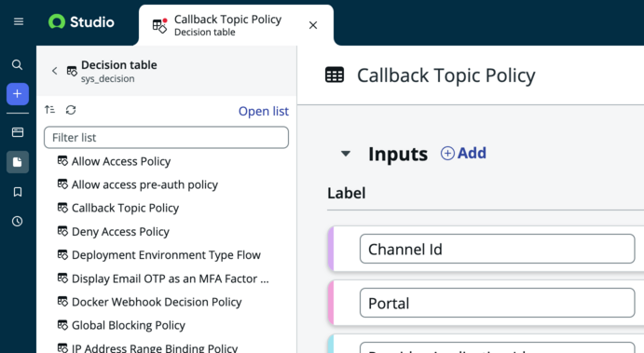Click the Callback Topic Policy page title
The image size is (644, 353).
point(446,75)
